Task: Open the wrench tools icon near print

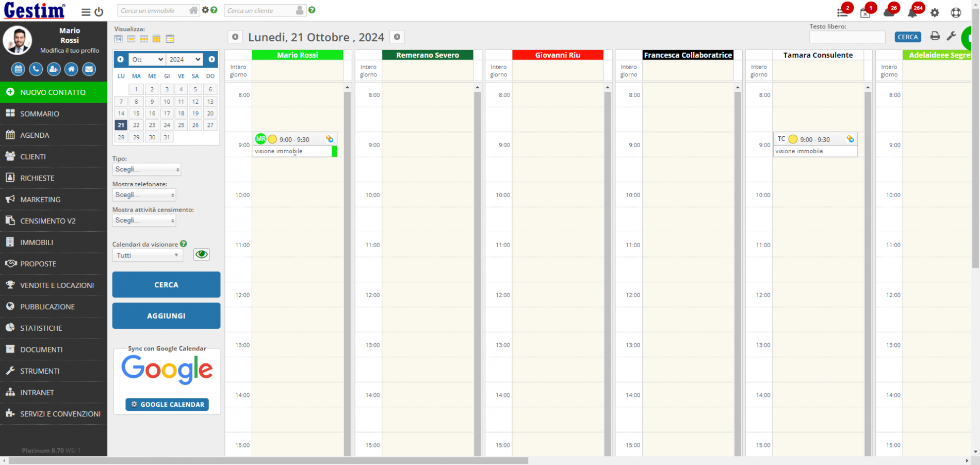Action: pos(952,37)
